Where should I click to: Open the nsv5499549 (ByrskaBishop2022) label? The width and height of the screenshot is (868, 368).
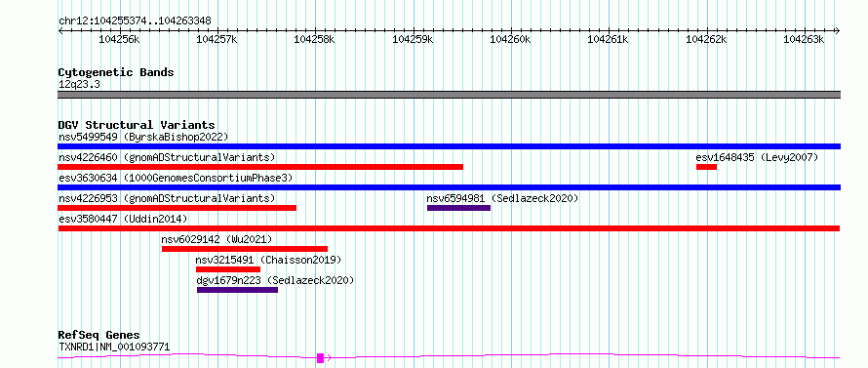143,137
